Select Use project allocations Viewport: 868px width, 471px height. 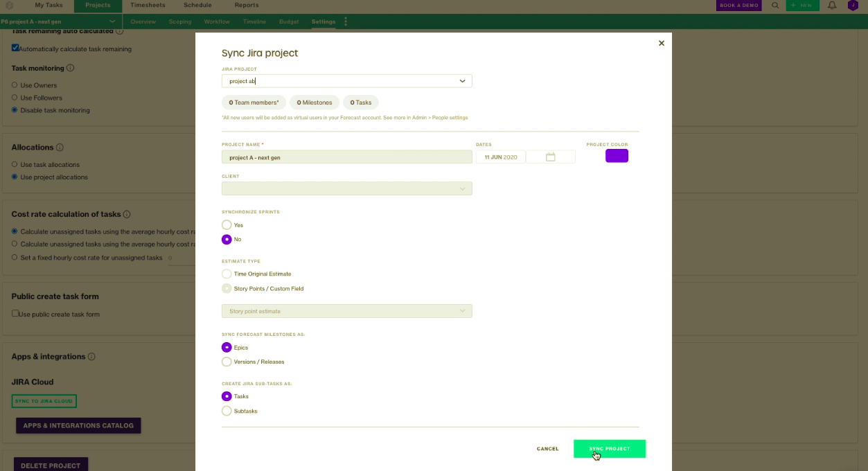[x=15, y=177]
